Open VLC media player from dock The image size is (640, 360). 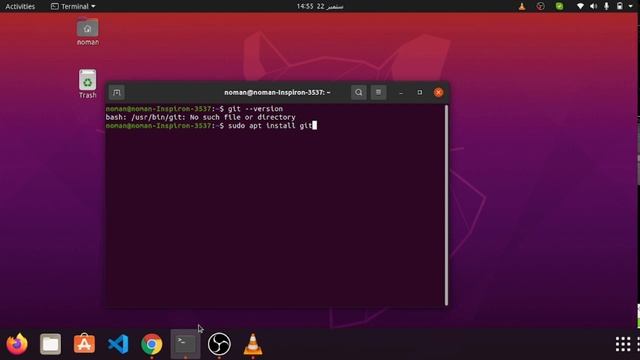tap(253, 344)
